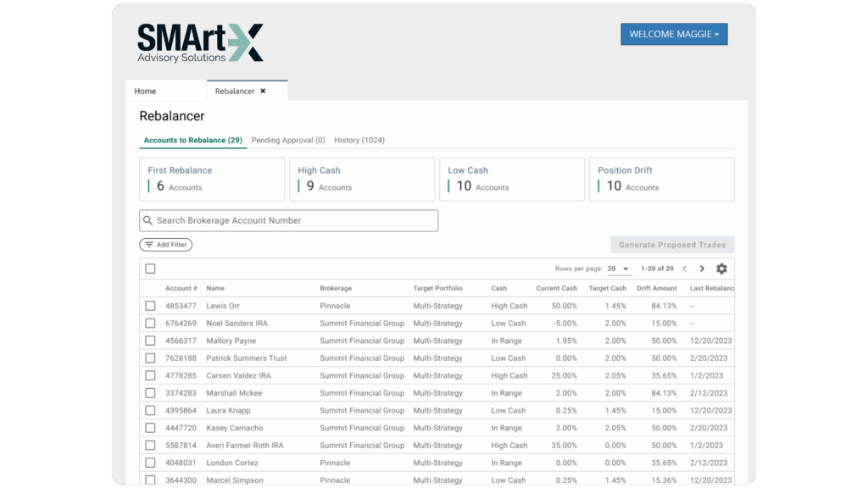Close the Rebalancer tab with X icon

pos(263,91)
